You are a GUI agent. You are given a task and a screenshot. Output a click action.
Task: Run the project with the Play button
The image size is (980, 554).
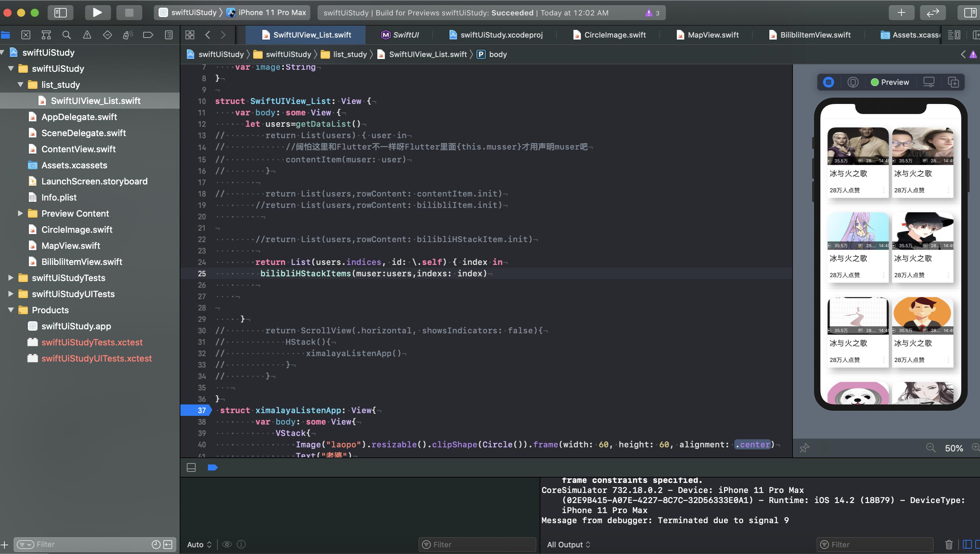pyautogui.click(x=97, y=12)
